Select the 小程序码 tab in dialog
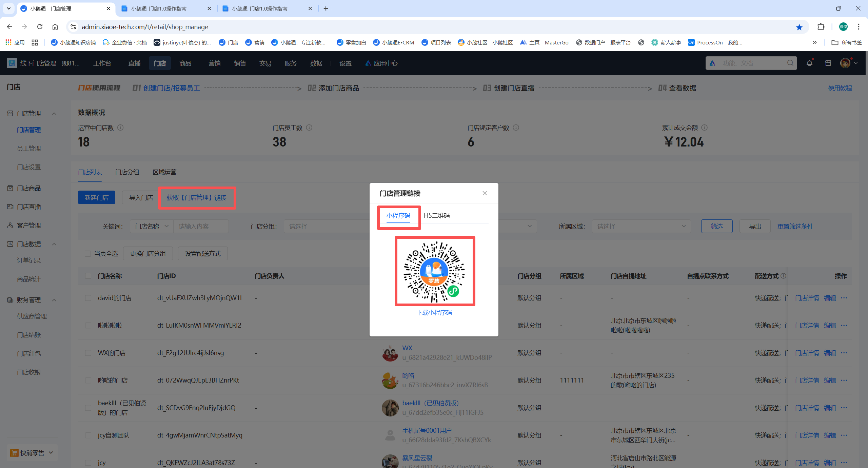The width and height of the screenshot is (868, 468). click(x=398, y=215)
